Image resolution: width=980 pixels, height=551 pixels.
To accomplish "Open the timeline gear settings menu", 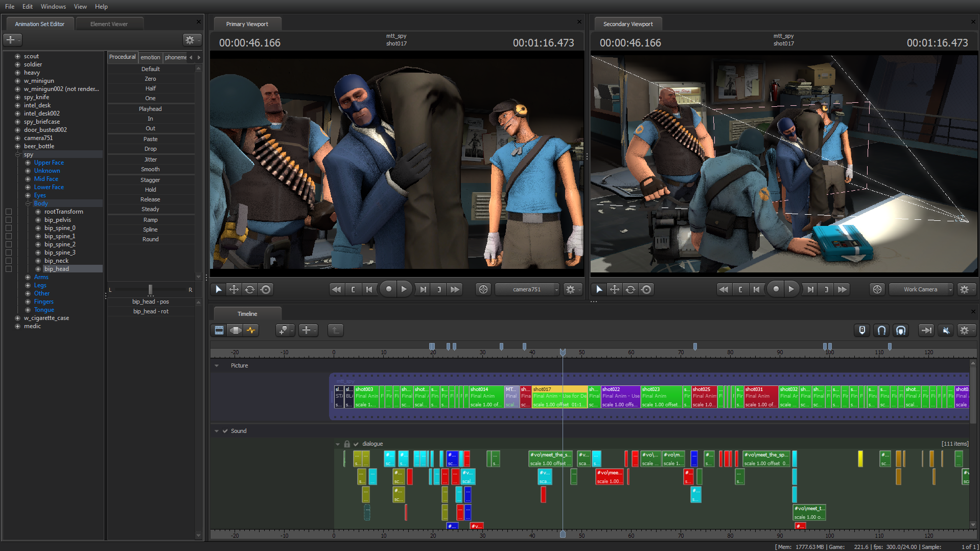I will (x=965, y=330).
